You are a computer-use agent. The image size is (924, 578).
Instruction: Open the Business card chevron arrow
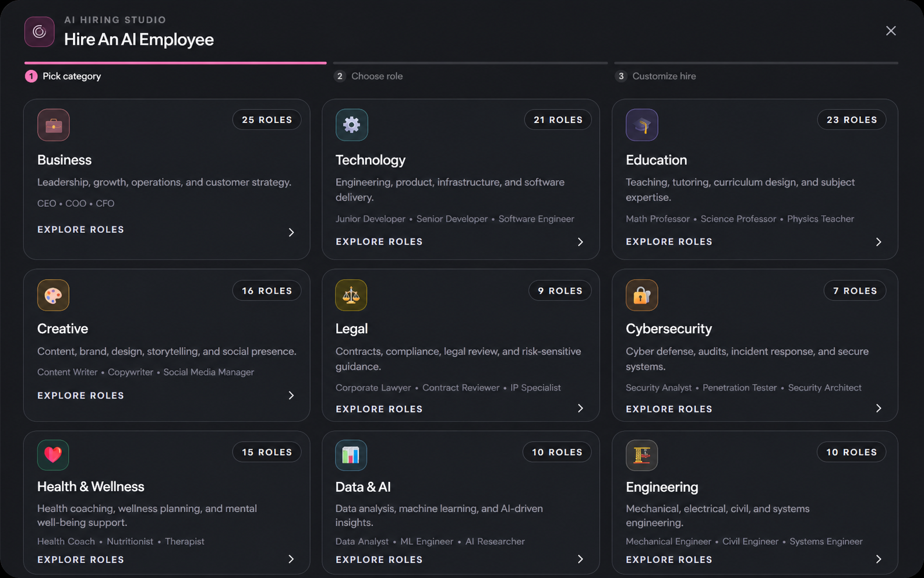(x=291, y=232)
